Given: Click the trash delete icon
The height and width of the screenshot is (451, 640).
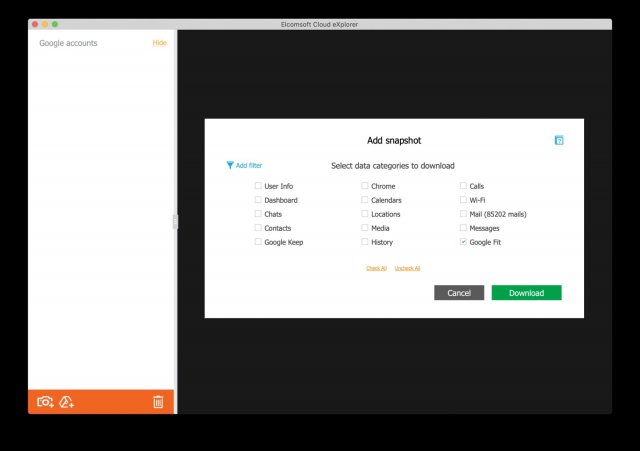Looking at the screenshot, I should click(x=158, y=401).
